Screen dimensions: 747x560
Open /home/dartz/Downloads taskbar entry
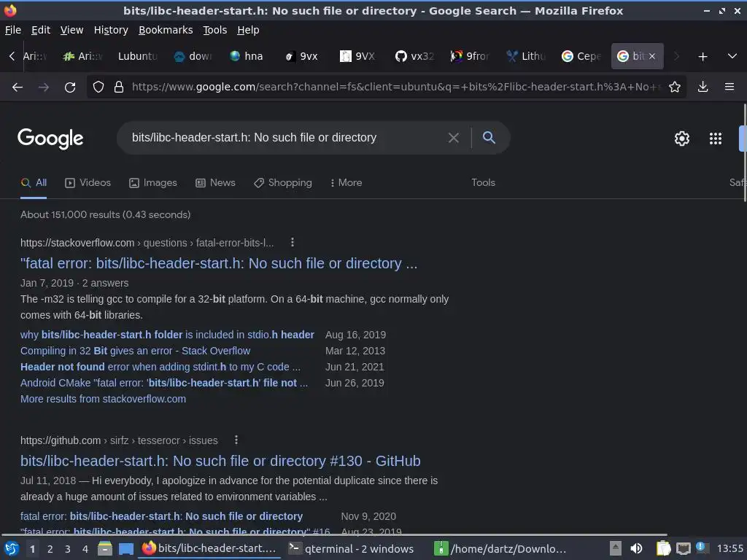(x=500, y=548)
